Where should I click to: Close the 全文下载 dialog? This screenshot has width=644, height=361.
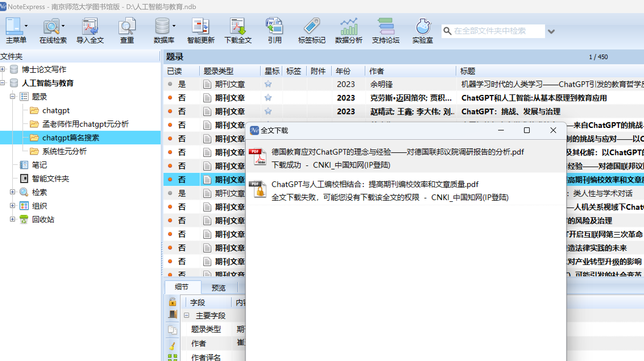(x=553, y=130)
